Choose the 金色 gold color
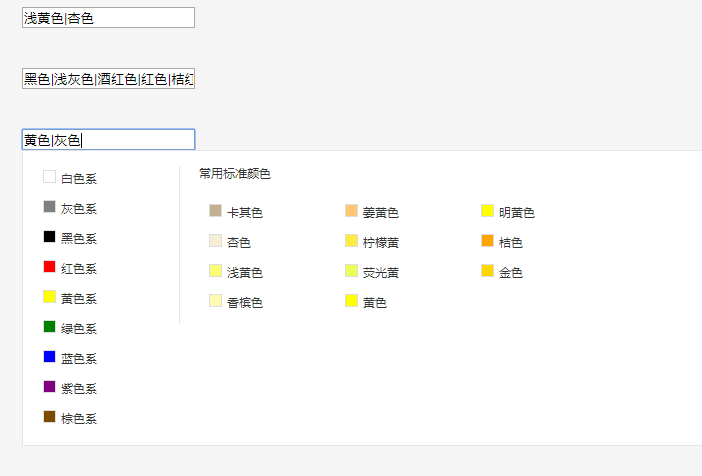Viewport: 702px width, 476px height. 502,272
